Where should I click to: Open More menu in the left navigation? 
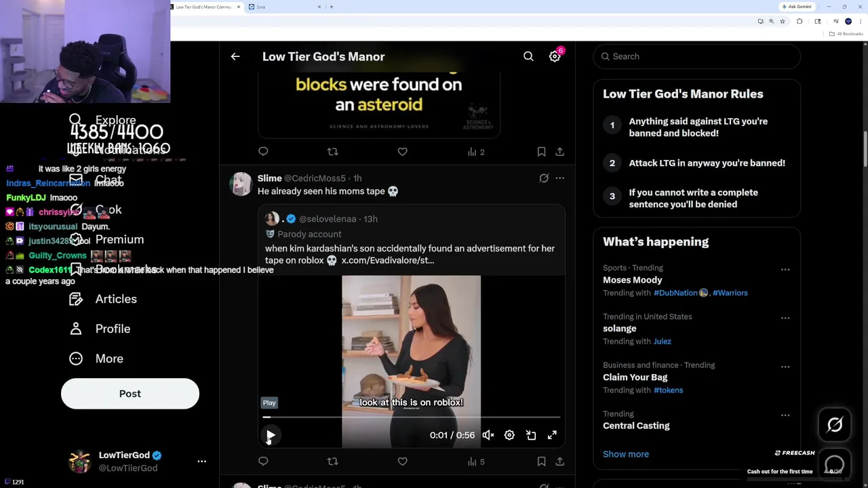coord(96,359)
